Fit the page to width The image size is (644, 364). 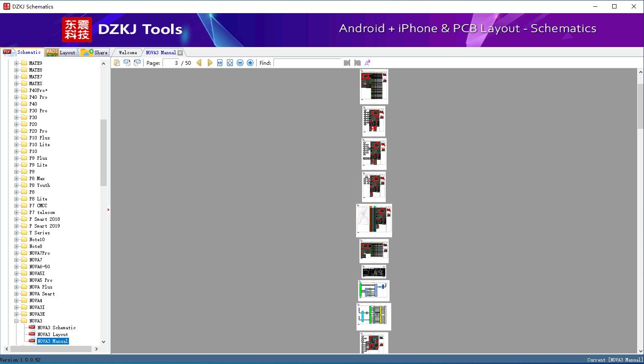(220, 63)
